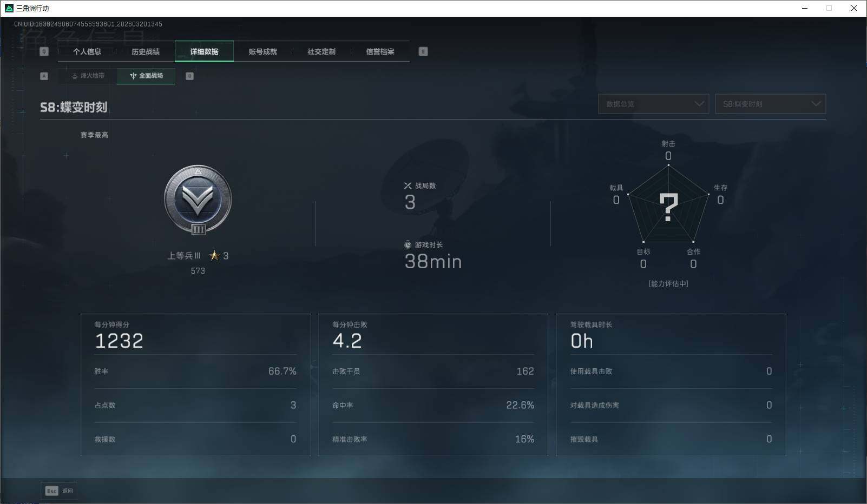Click the 摧毁载具 row
The image size is (867, 504).
pos(671,439)
